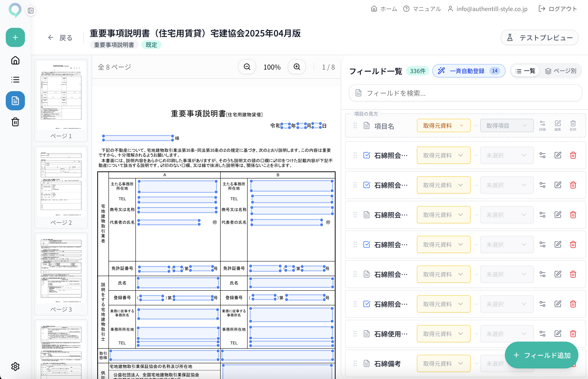588x379 pixels.
Task: Edit the first 石綿照会 field via pencil icon
Action: [558, 155]
